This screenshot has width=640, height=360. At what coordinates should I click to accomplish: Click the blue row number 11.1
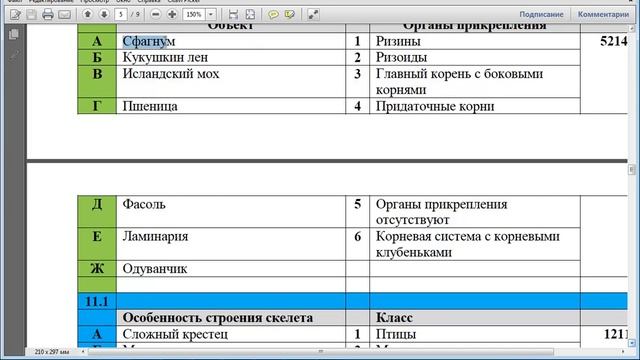(97, 302)
